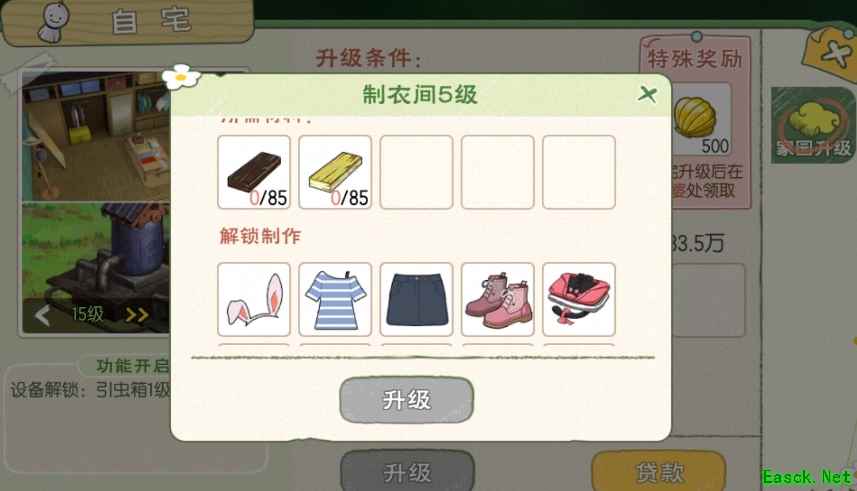This screenshot has height=491, width=857.
Task: Close the home panel via yellow X tag
Action: pyautogui.click(x=831, y=53)
